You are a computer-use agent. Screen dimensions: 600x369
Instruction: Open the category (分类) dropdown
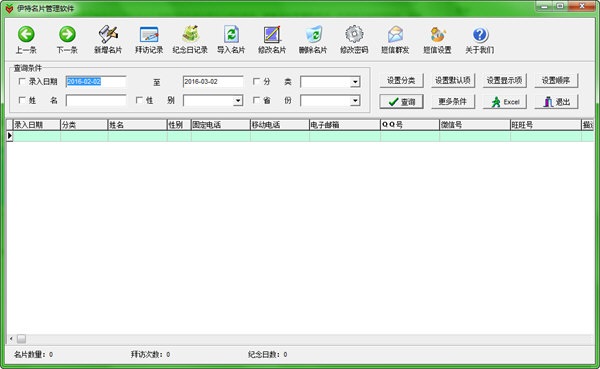click(355, 82)
